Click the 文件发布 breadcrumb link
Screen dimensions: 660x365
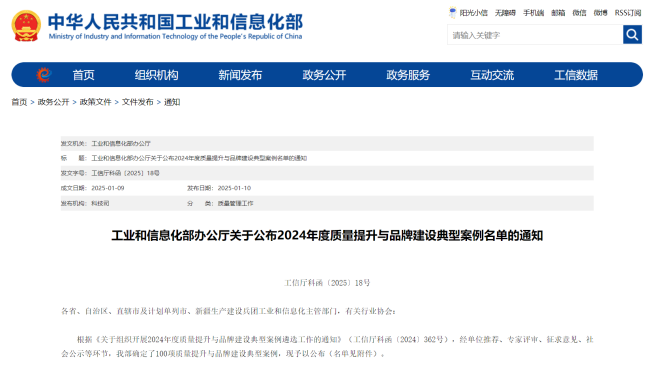click(138, 102)
